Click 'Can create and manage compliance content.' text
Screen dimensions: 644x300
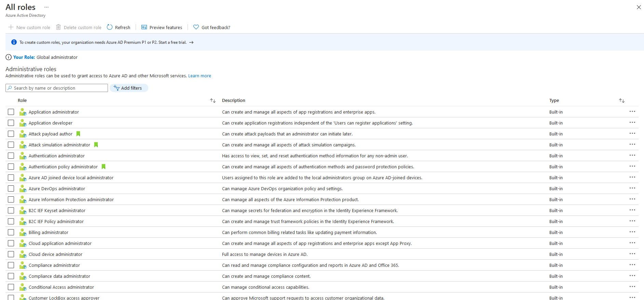pyautogui.click(x=266, y=276)
